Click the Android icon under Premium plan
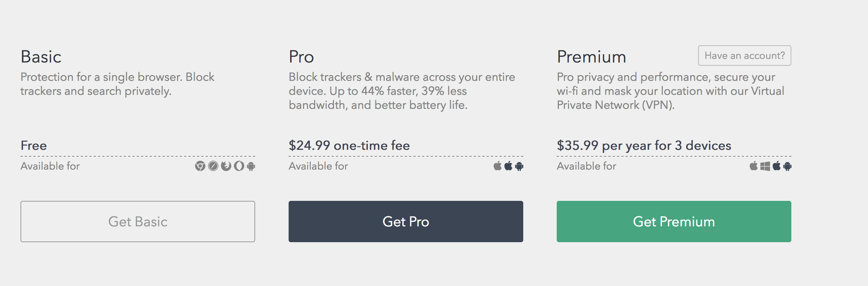This screenshot has width=868, height=286. pos(787,166)
